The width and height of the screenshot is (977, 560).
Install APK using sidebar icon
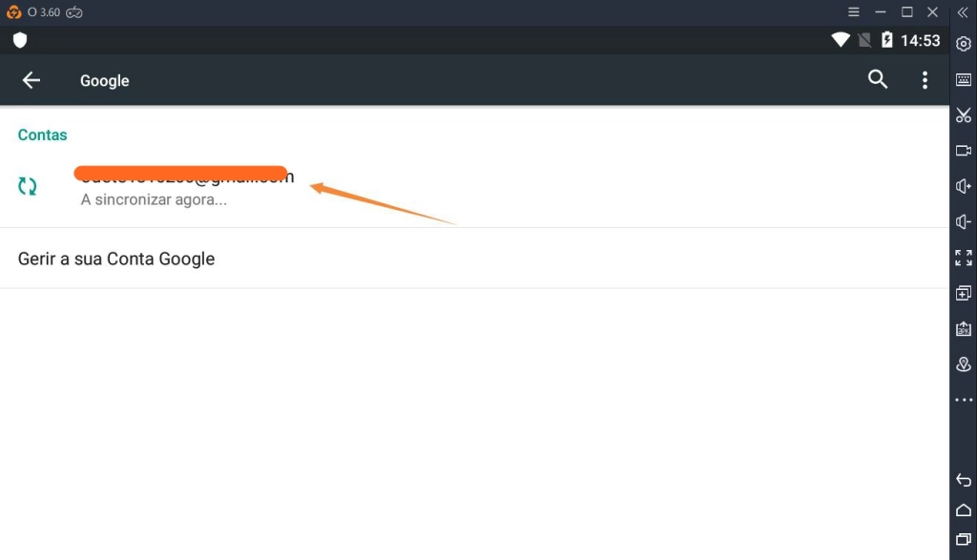click(964, 328)
